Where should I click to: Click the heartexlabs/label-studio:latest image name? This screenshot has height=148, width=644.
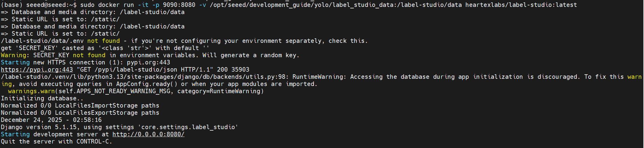coord(521,5)
